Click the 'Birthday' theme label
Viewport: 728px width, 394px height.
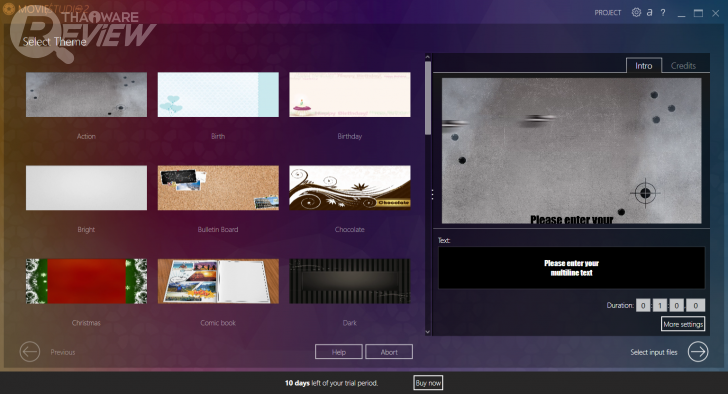pos(350,136)
